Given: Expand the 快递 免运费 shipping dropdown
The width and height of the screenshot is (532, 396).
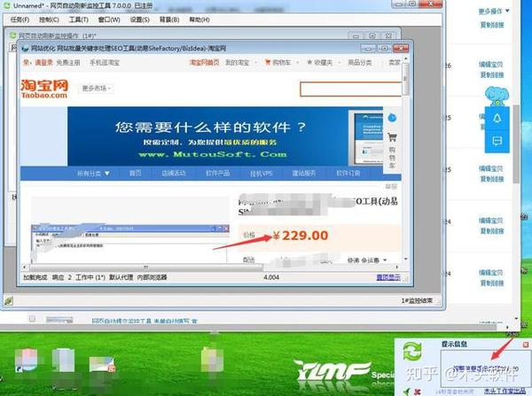Looking at the screenshot, I should (367, 260).
